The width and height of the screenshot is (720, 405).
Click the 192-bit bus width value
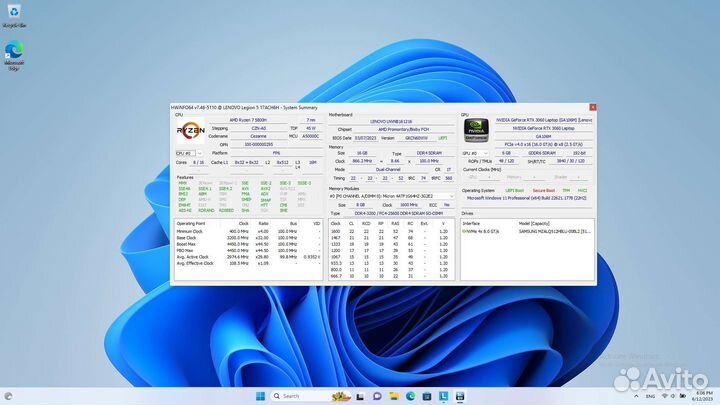579,153
